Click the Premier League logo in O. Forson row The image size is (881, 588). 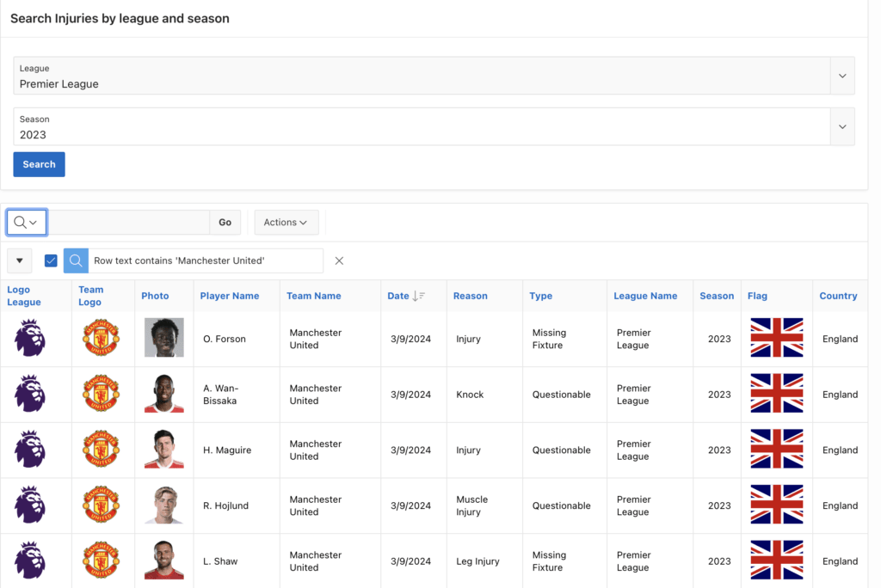[30, 338]
